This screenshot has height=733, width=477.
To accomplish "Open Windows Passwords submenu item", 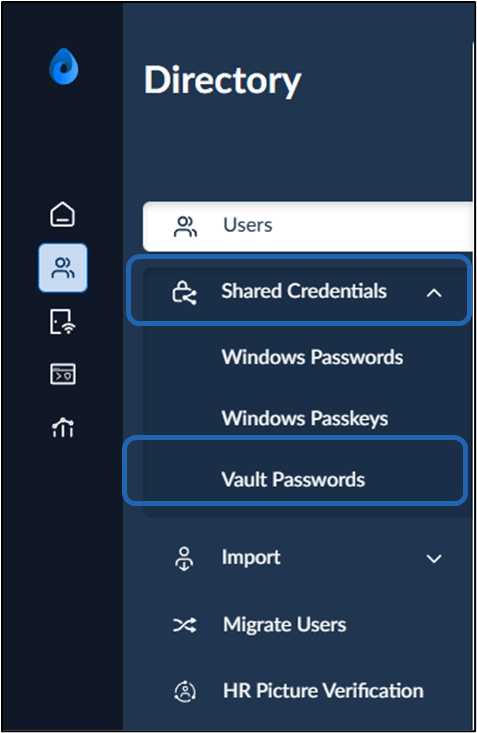I will [x=312, y=357].
